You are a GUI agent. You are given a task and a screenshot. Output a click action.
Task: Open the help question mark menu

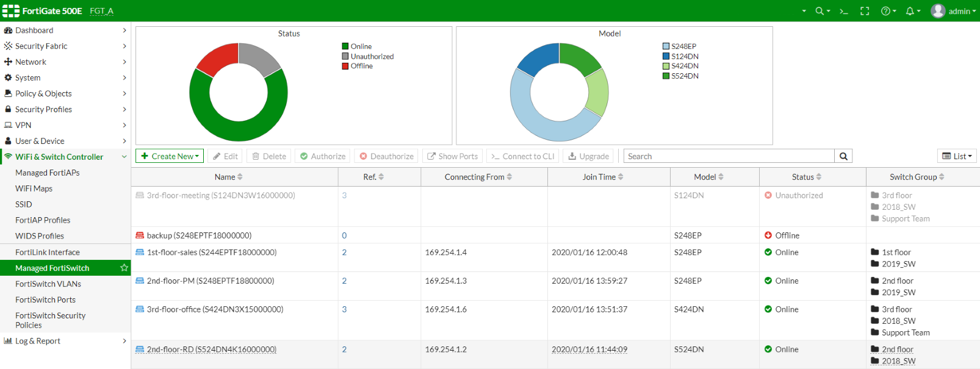(x=888, y=11)
